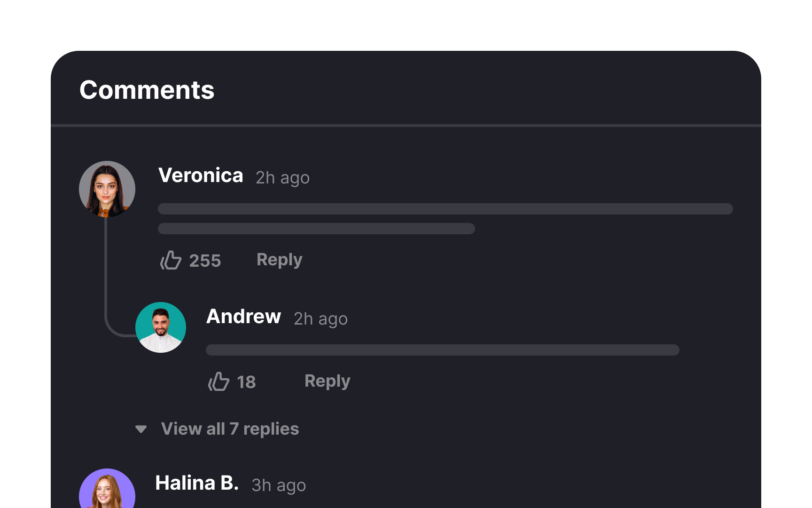The image size is (812, 508).
Task: Open the View all 7 replies link
Action: point(230,429)
